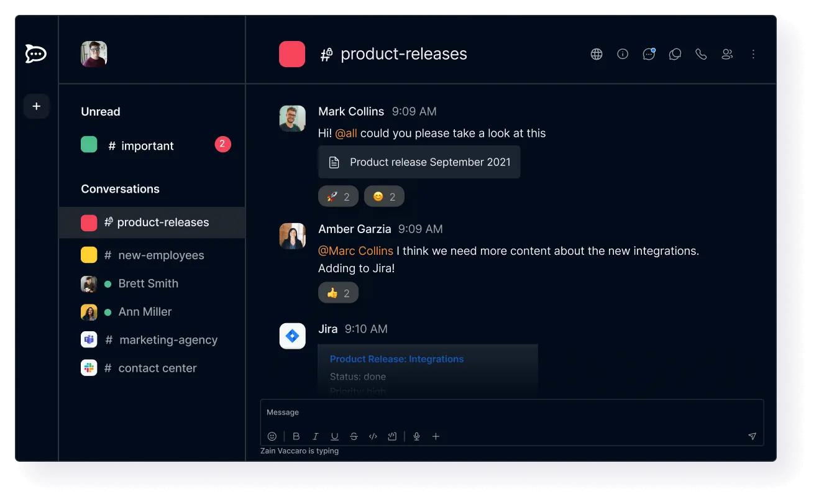Open workspace creation with the plus button
819x504 pixels.
(36, 106)
